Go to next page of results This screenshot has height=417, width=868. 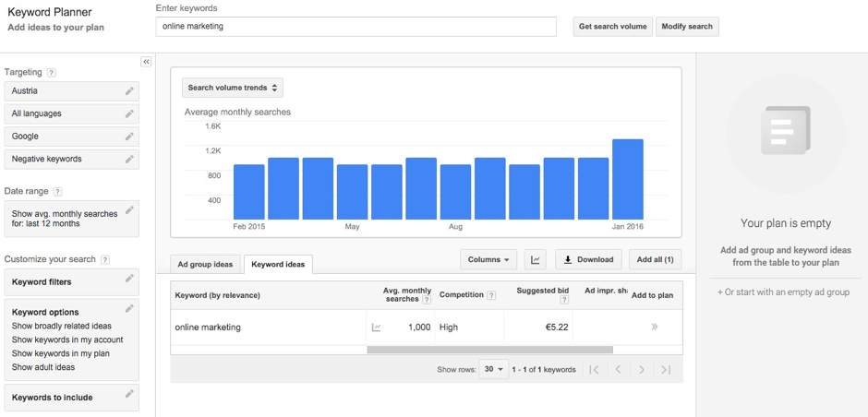642,369
